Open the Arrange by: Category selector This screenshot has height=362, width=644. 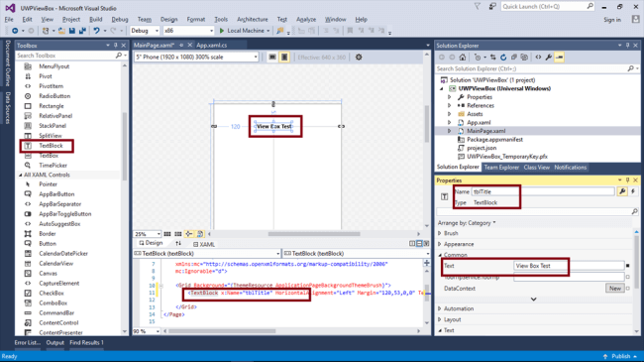pyautogui.click(x=467, y=223)
